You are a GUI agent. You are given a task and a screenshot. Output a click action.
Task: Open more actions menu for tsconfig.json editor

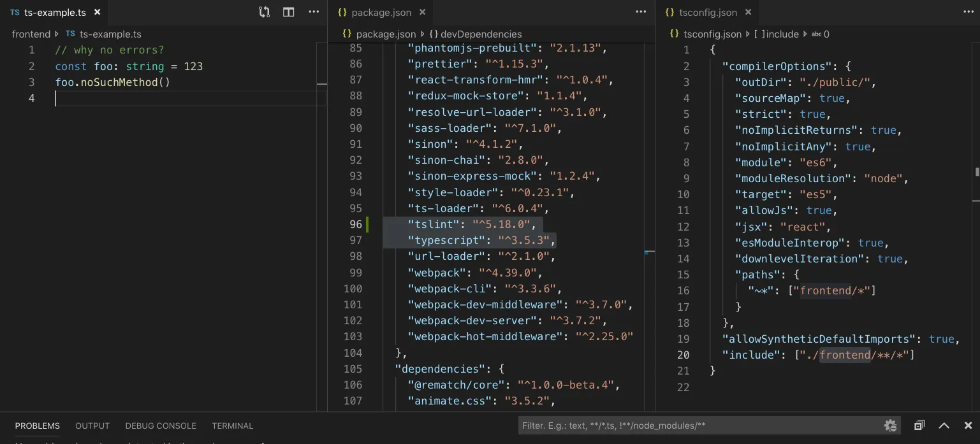(968, 12)
